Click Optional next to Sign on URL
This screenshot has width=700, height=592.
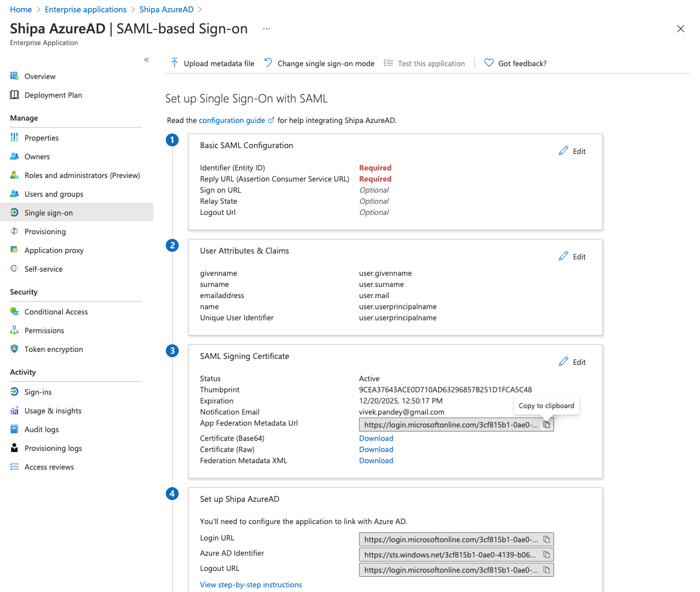[x=374, y=190]
